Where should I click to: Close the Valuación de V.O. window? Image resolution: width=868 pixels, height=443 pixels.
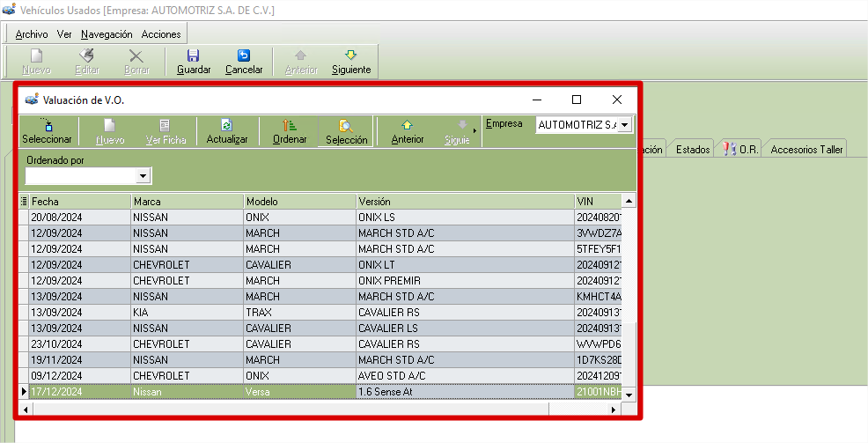[x=617, y=100]
